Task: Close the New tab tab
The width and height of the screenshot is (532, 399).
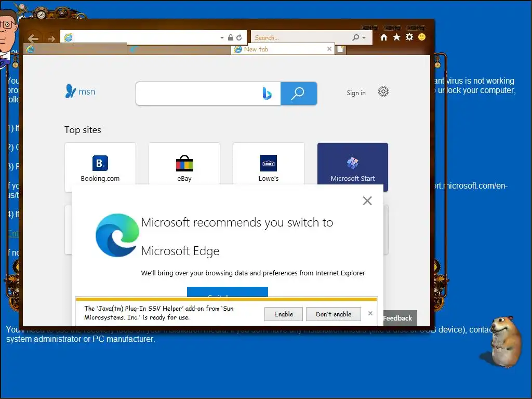Action: (329, 49)
